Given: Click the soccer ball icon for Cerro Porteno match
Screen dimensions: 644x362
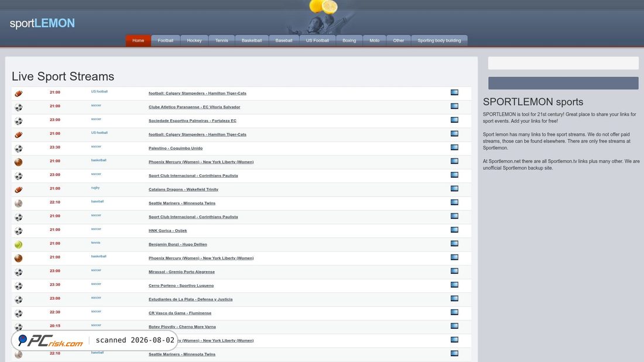Looking at the screenshot, I should pyautogui.click(x=19, y=285).
